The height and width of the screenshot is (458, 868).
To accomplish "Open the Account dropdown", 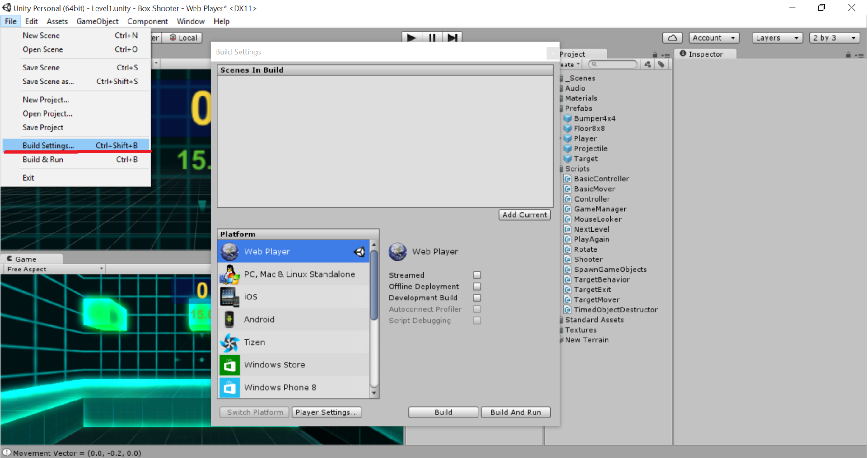I will click(714, 38).
